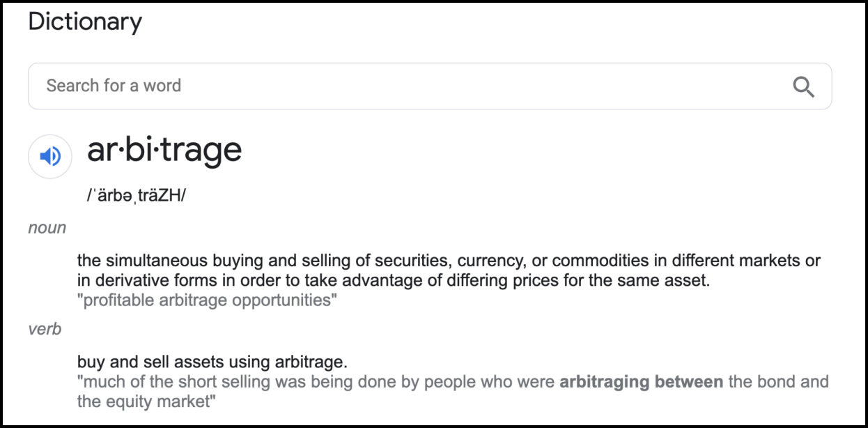Click the "profitable arbitrage opportunities" example

click(208, 300)
